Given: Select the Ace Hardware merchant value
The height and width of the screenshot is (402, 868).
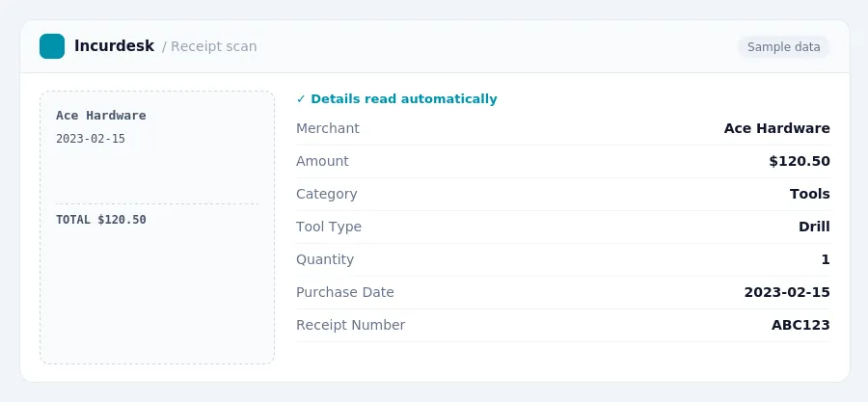Looking at the screenshot, I should [x=776, y=128].
